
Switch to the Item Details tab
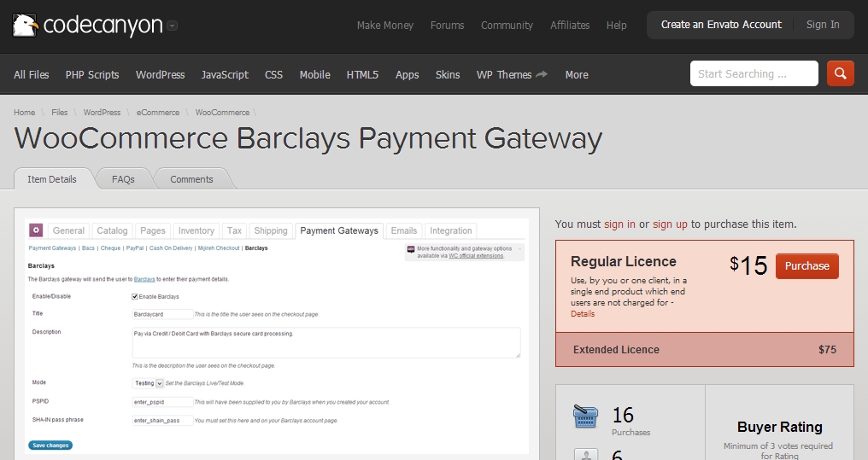[x=52, y=179]
